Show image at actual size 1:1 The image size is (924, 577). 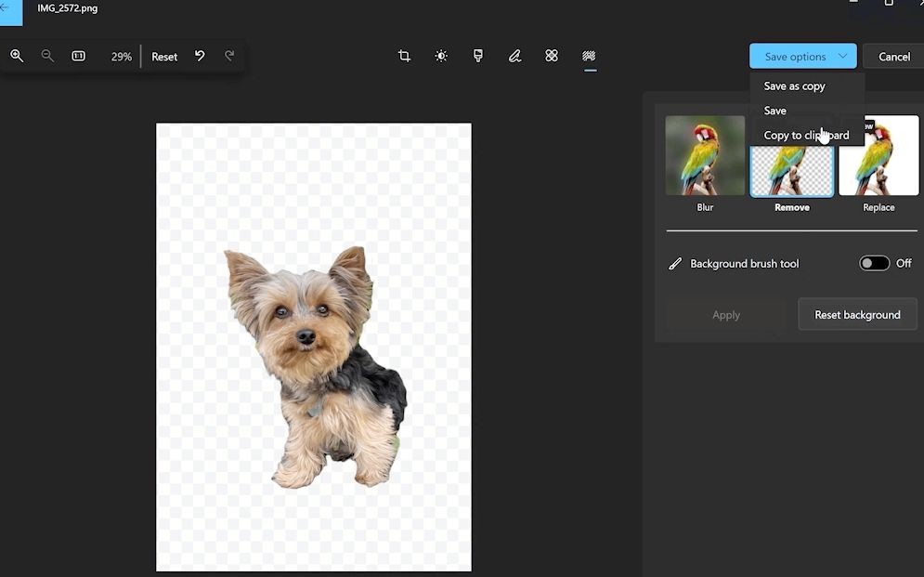click(78, 56)
